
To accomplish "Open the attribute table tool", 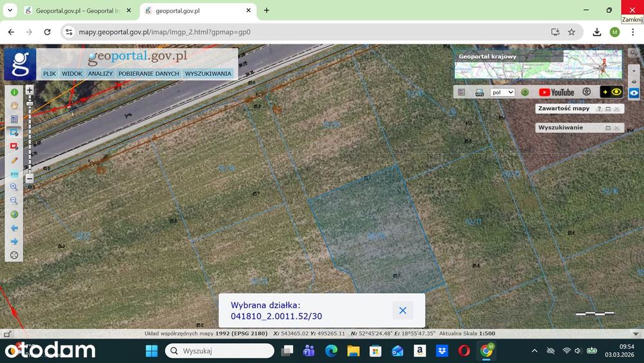I will coord(14,119).
